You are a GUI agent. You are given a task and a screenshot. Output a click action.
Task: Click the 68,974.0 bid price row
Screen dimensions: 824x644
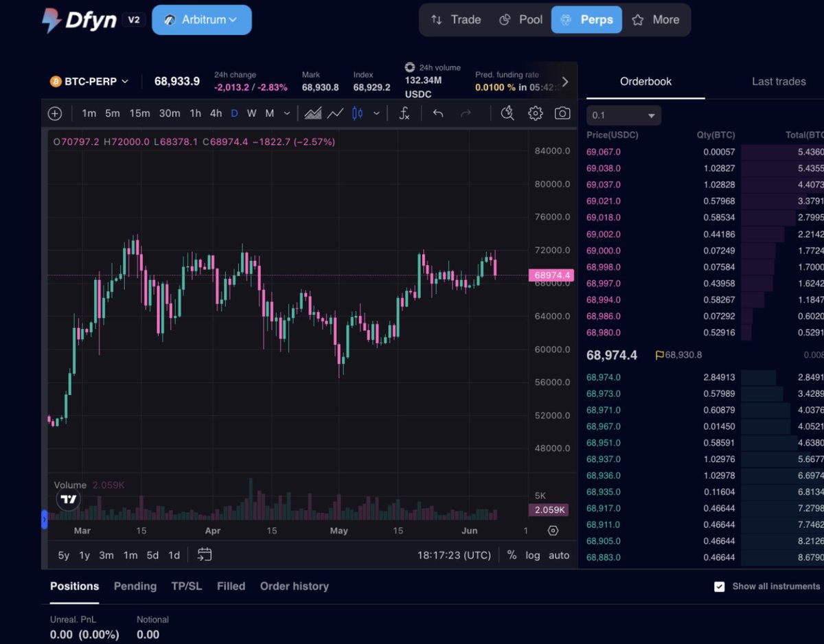pos(705,377)
